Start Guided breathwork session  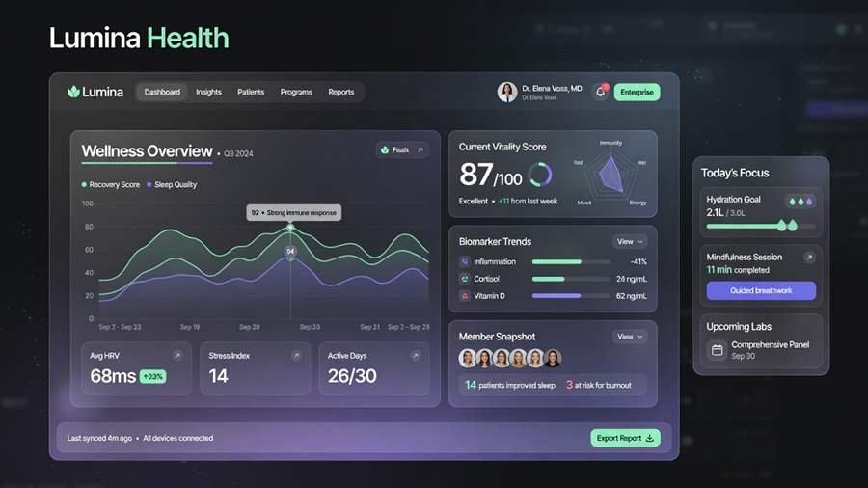click(761, 290)
